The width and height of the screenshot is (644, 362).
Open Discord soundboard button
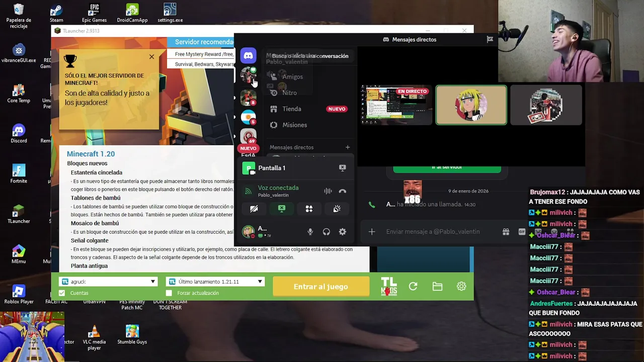(337, 209)
